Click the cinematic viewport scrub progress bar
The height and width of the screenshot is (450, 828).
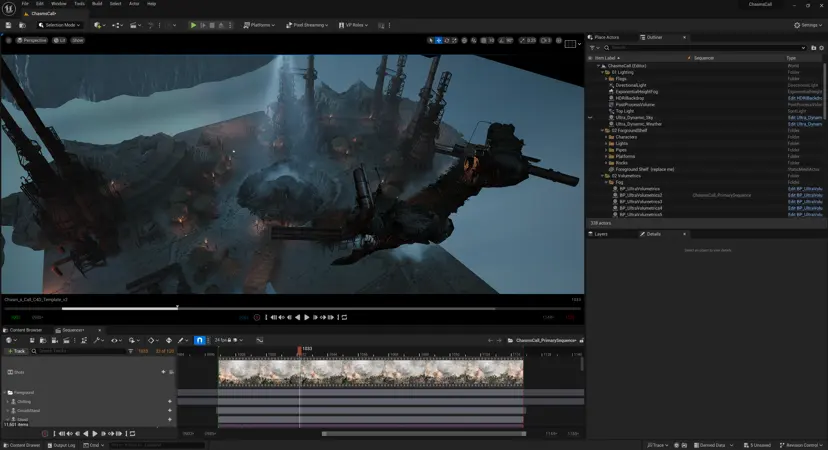[x=292, y=308]
